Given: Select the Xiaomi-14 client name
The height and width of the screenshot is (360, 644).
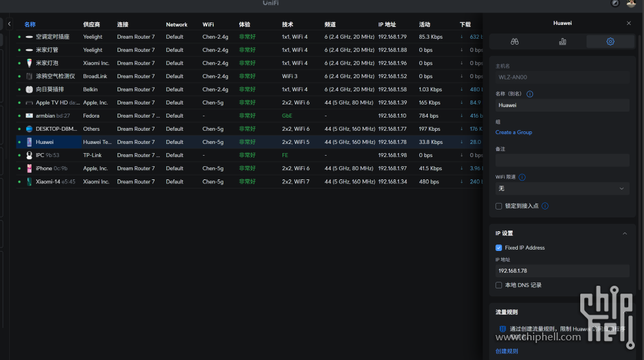Looking at the screenshot, I should click(x=47, y=181).
